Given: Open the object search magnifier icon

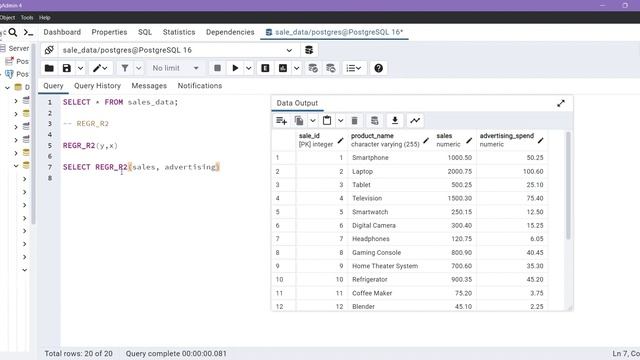Looking at the screenshot, I should pyautogui.click(x=13, y=32).
